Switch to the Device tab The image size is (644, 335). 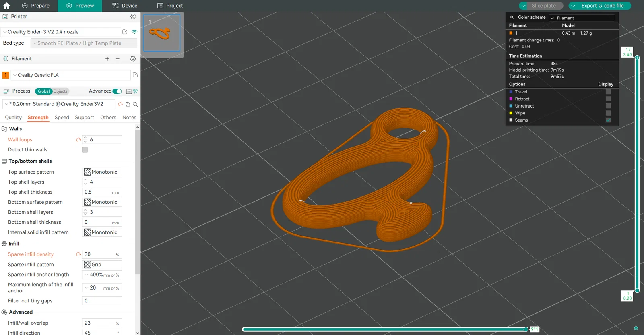(125, 6)
